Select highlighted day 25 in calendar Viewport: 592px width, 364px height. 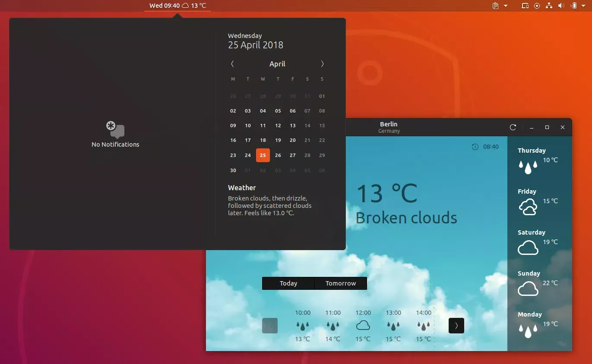click(263, 155)
